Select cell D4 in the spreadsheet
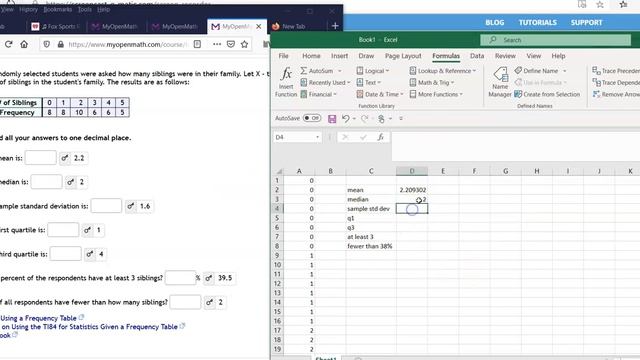The image size is (640, 360). point(412,209)
